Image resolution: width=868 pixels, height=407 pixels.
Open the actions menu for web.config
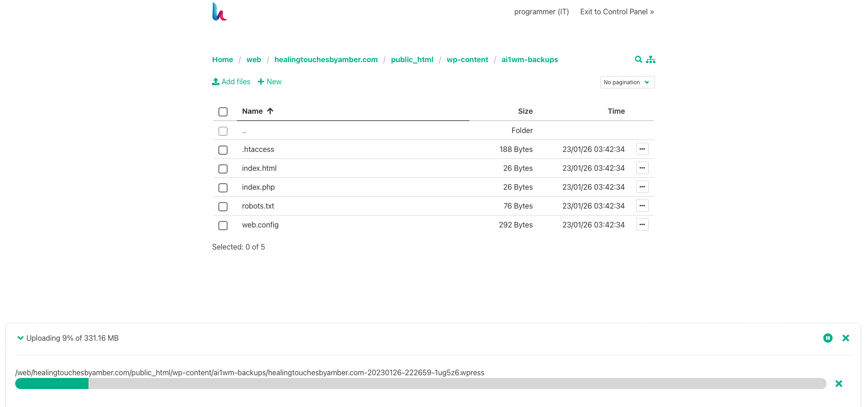coord(642,225)
